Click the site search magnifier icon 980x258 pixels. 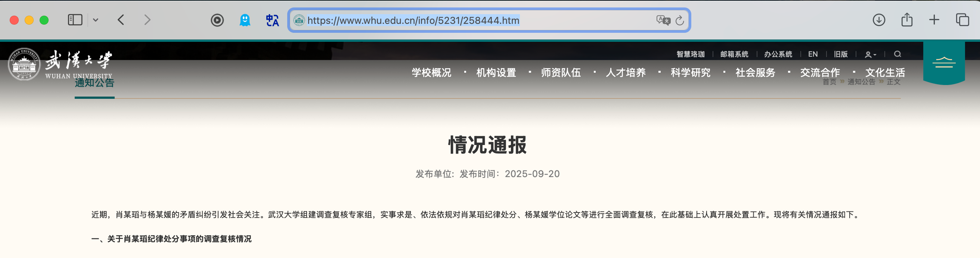pyautogui.click(x=897, y=54)
